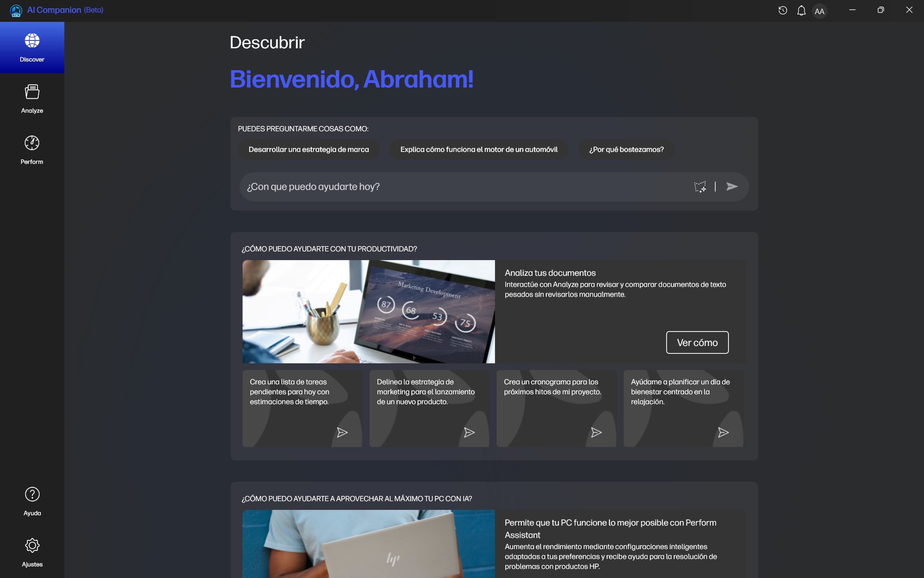
Task: Click 'Permite que tu PC funcione' heading
Action: point(610,529)
